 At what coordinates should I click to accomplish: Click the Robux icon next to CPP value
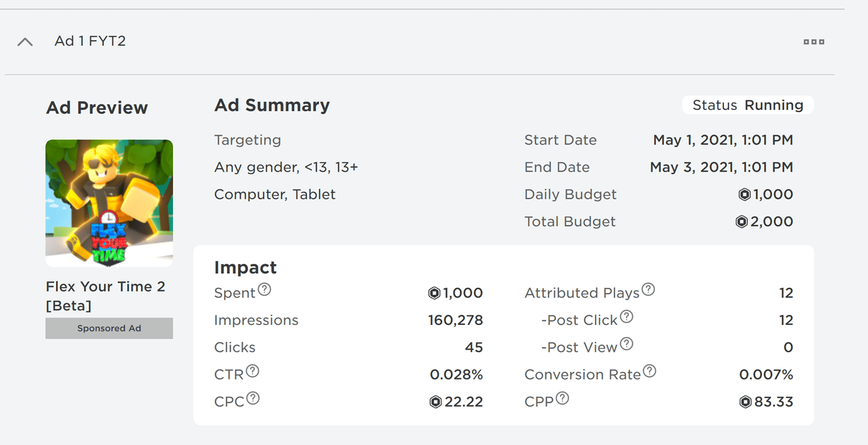pos(745,402)
